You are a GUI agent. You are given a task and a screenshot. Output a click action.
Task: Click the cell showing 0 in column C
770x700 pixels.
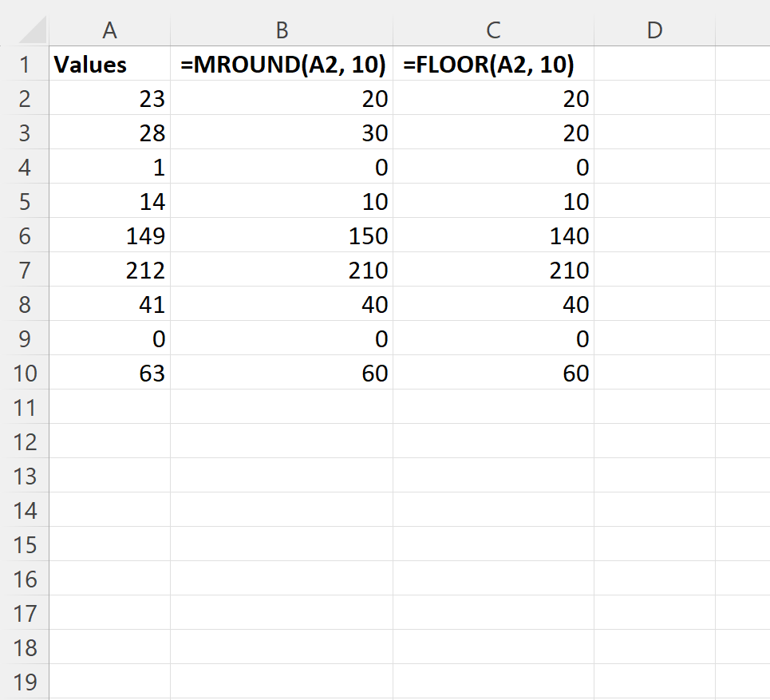click(493, 338)
